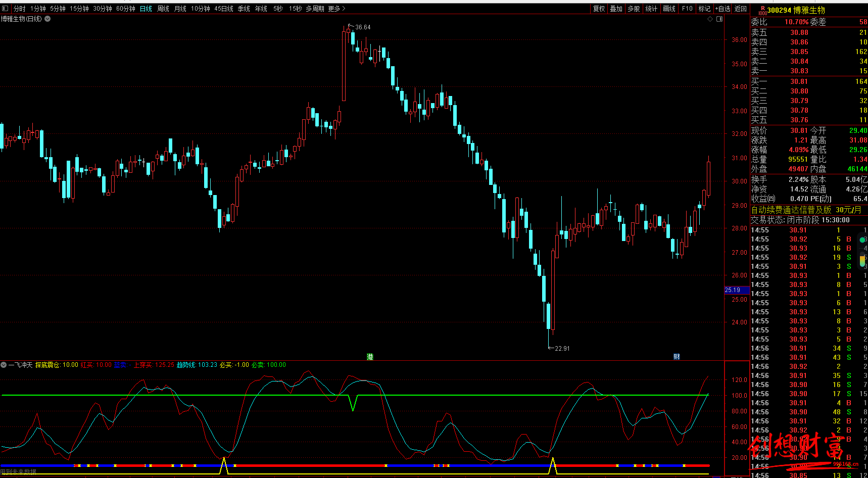Toggle the right panel icon above the price axis

(719, 19)
